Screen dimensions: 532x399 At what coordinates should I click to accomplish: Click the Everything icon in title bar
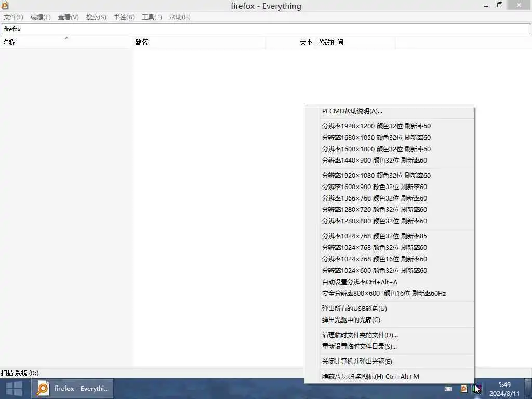pyautogui.click(x=5, y=5)
